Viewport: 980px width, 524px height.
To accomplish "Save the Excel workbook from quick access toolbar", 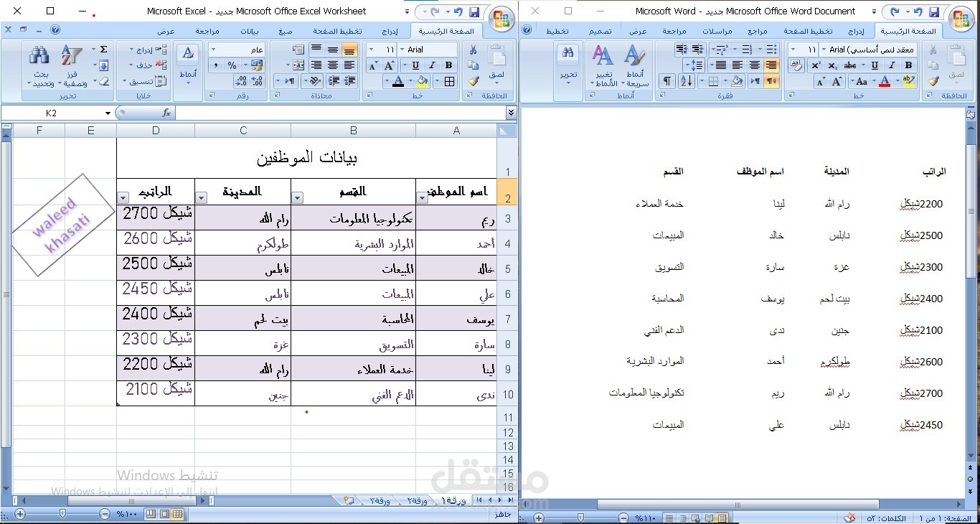I will [x=474, y=12].
